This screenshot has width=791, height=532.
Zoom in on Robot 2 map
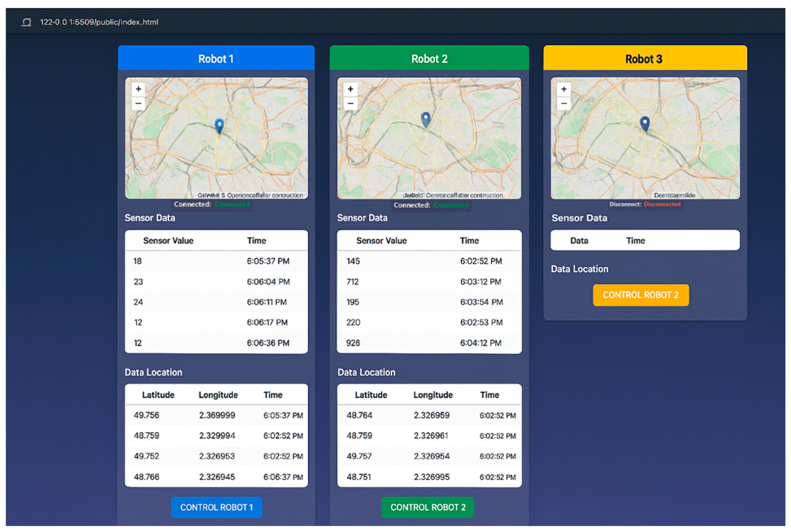[x=350, y=89]
